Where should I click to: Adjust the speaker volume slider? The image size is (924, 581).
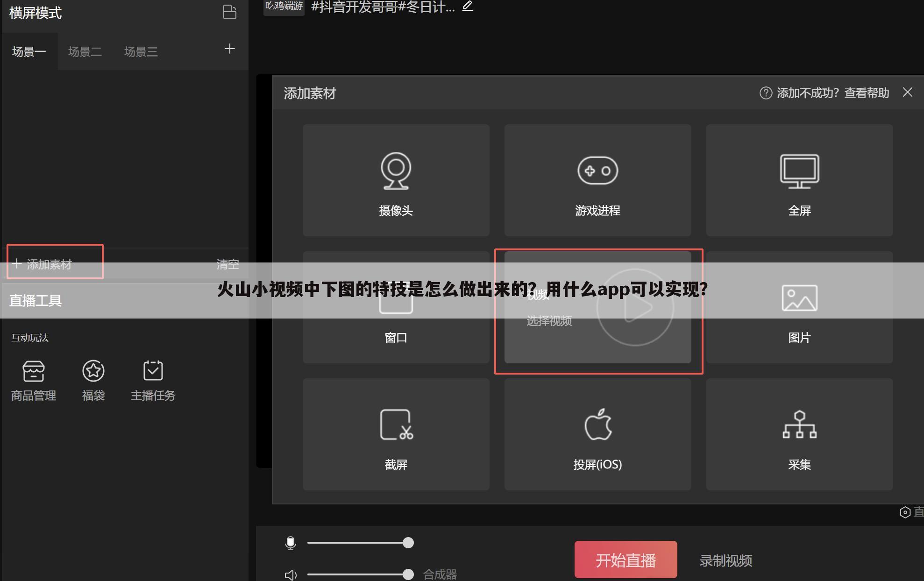(x=360, y=574)
